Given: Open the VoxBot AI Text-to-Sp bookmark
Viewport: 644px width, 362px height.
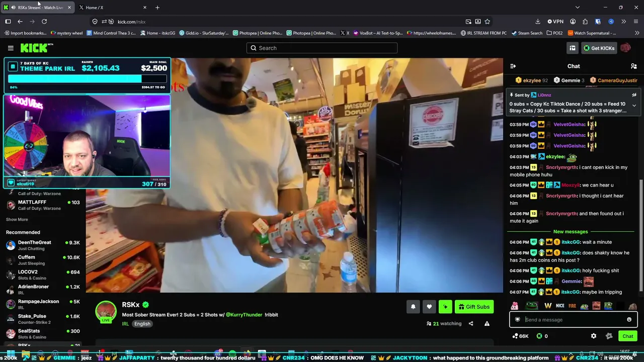Looking at the screenshot, I should tap(378, 33).
